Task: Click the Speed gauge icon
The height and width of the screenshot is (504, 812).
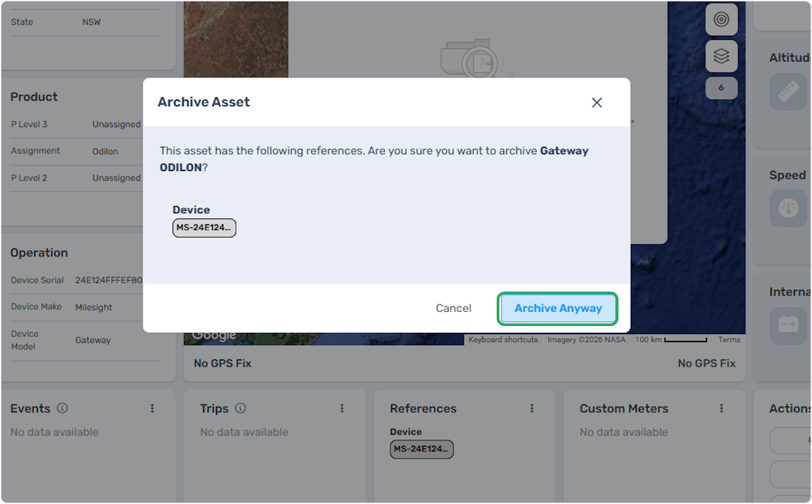Action: point(789,208)
